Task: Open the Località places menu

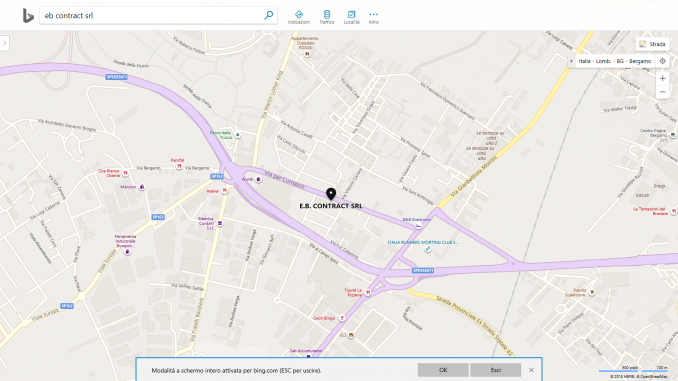Action: pyautogui.click(x=352, y=17)
